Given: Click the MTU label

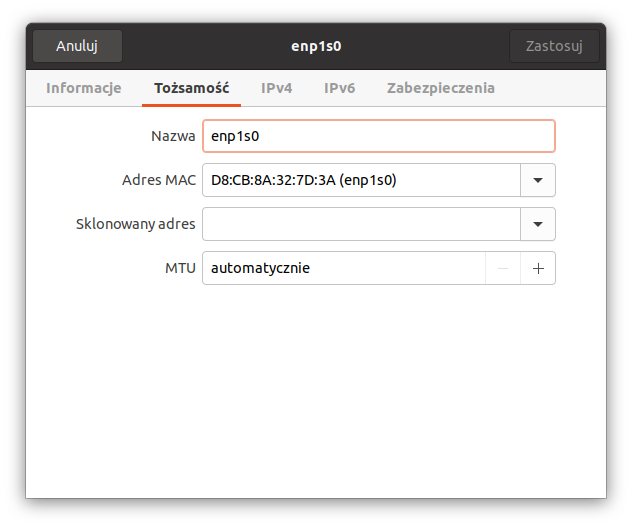Looking at the screenshot, I should click(180, 268).
